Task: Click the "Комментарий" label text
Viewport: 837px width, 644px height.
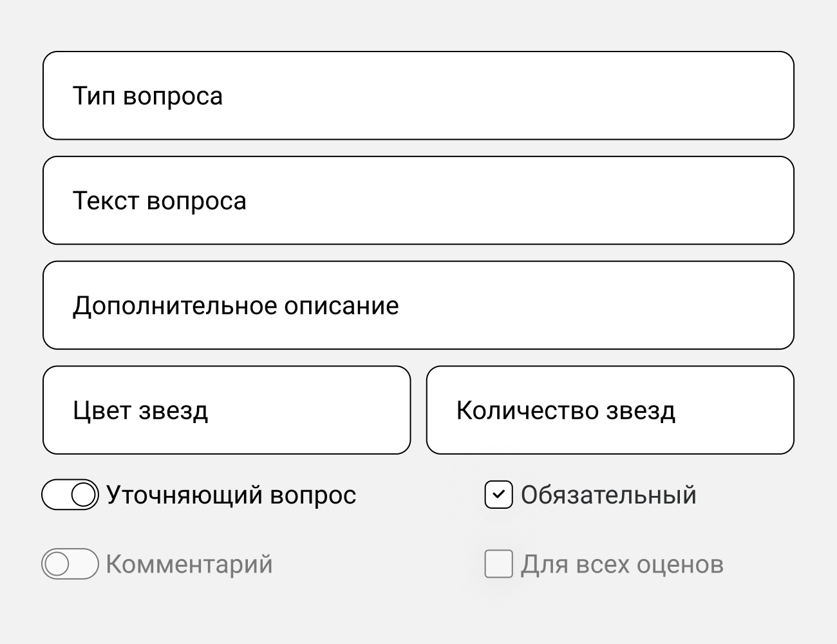Action: point(189,564)
